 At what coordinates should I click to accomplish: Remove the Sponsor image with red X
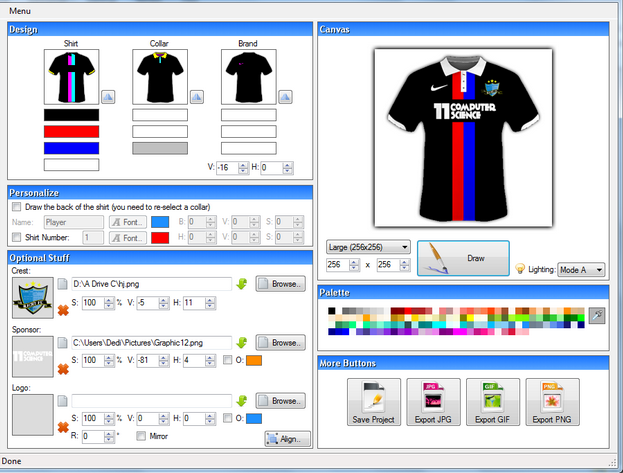click(63, 369)
